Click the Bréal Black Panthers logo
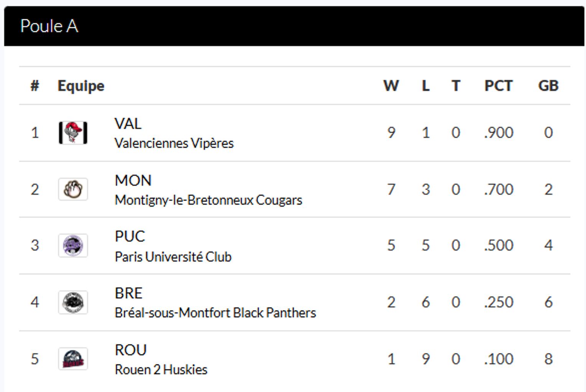The image size is (586, 392). 73,302
